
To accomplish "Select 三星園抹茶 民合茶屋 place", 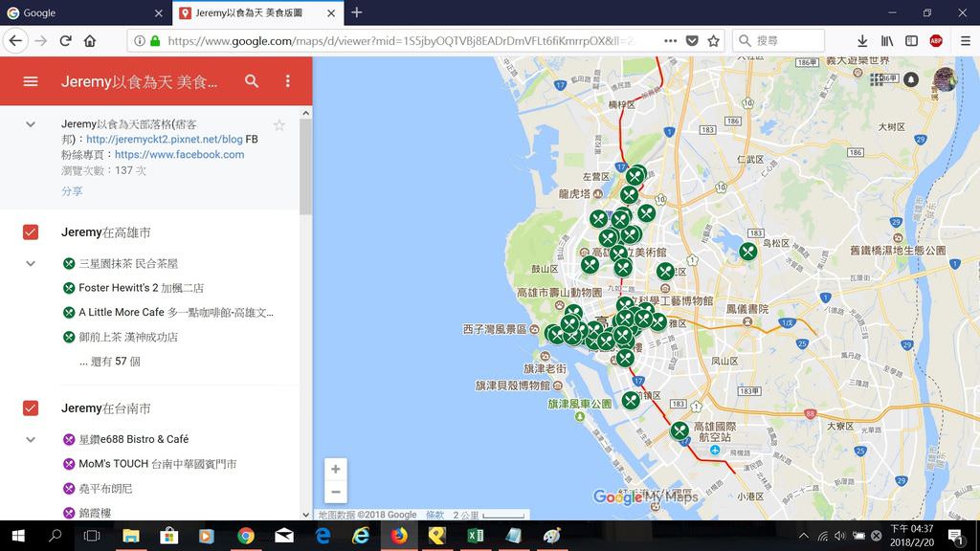I will (128, 264).
